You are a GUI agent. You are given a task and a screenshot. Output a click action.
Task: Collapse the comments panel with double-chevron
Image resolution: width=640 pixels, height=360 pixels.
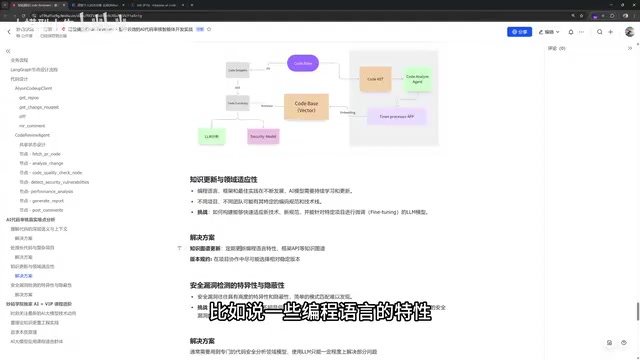point(629,48)
